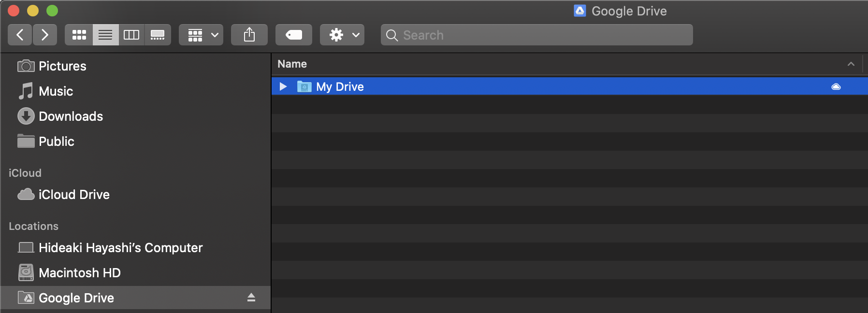The height and width of the screenshot is (313, 868).
Task: Click the Search field
Action: click(x=536, y=35)
